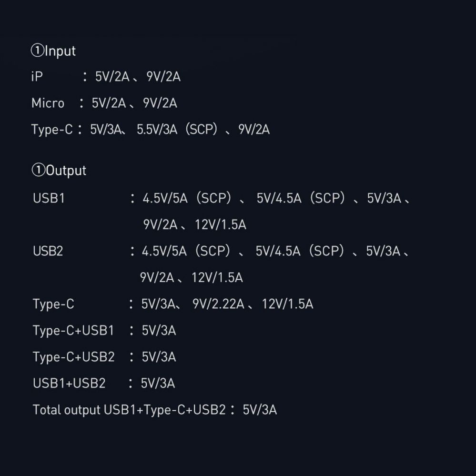Click the USB2 output row label
The image size is (476, 476).
click(48, 251)
